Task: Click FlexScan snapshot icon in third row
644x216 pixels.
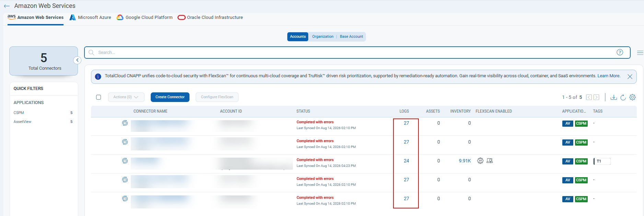Action: (x=490, y=161)
